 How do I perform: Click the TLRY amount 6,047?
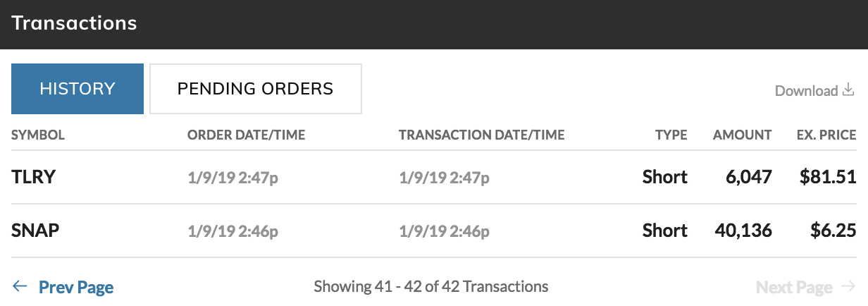click(750, 177)
